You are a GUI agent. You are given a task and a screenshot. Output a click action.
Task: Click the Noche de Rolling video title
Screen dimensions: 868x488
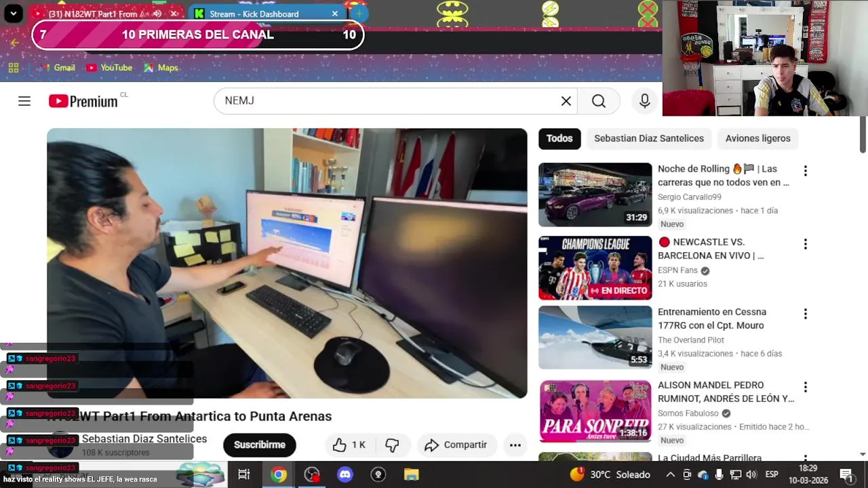point(724,176)
